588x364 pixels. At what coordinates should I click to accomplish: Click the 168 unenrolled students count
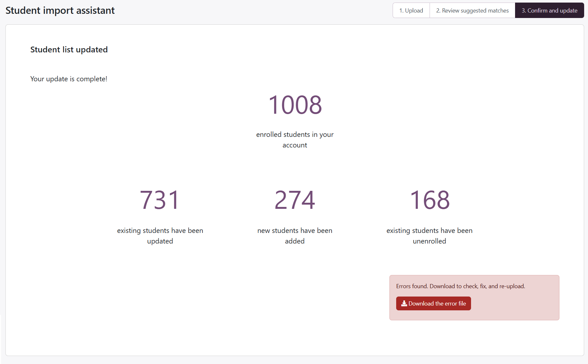tap(430, 200)
